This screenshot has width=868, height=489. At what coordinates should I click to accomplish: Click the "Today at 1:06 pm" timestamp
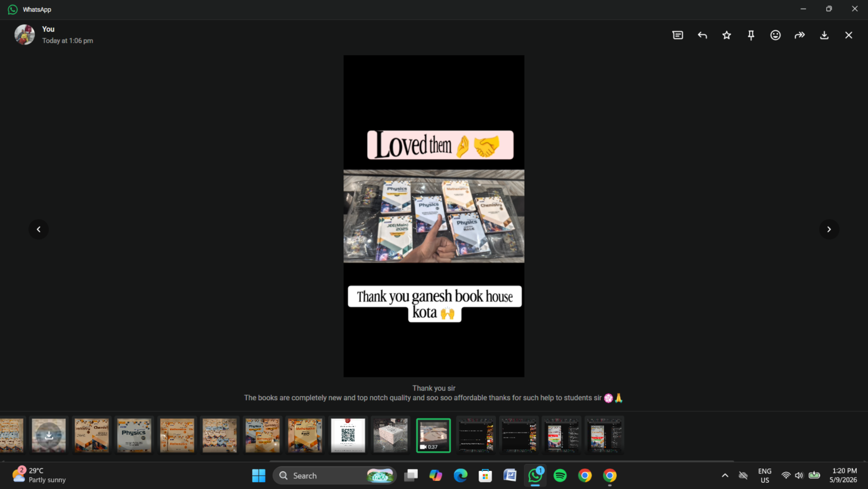[68, 41]
